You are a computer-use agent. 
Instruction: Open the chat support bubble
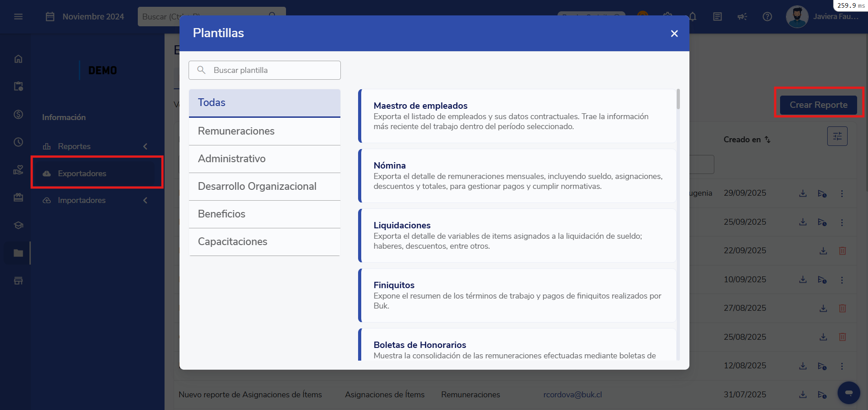pyautogui.click(x=849, y=392)
